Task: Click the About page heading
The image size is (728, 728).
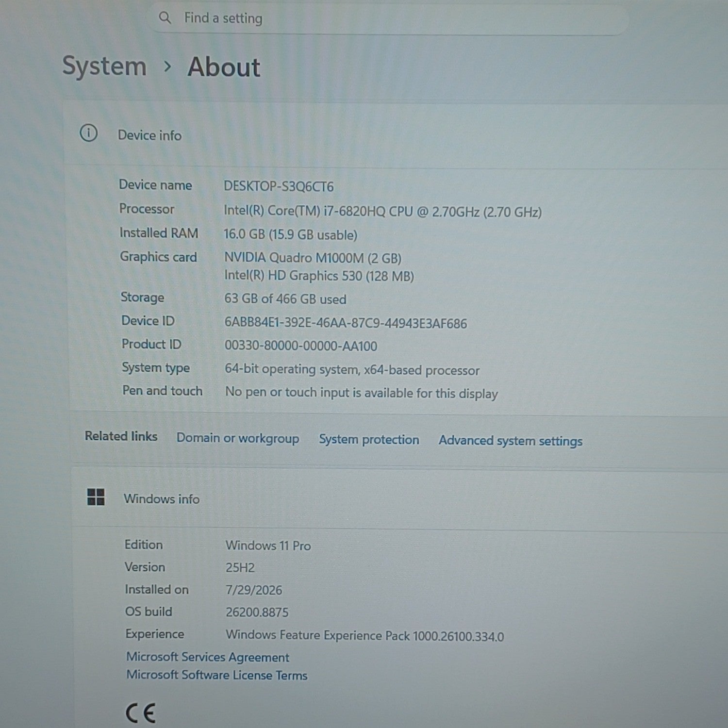Action: tap(224, 66)
